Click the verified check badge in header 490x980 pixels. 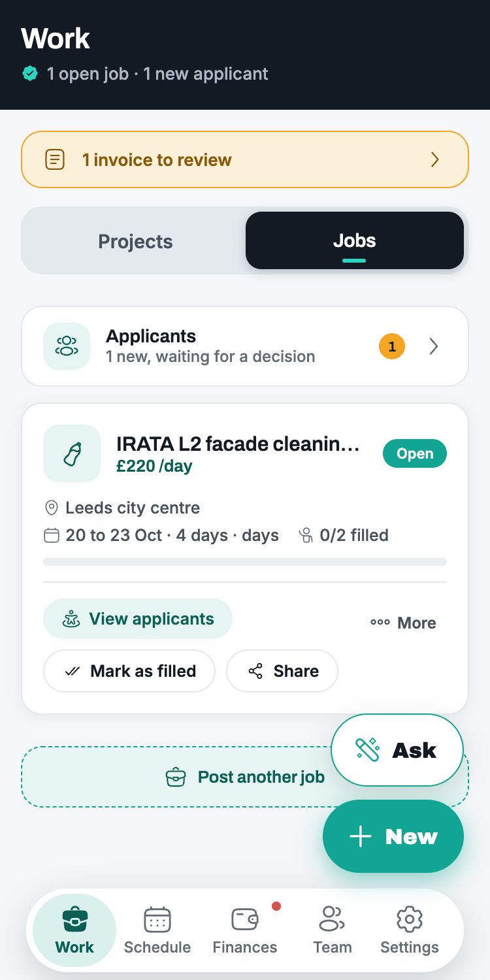[30, 73]
